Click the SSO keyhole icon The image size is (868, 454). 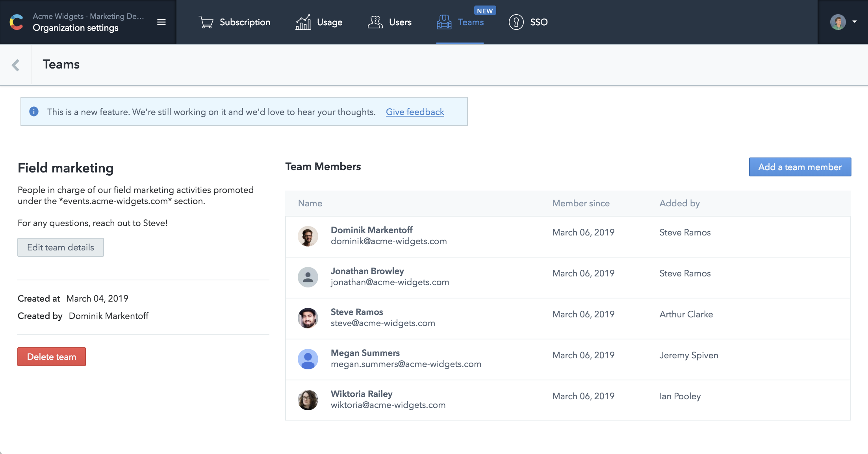pos(516,22)
